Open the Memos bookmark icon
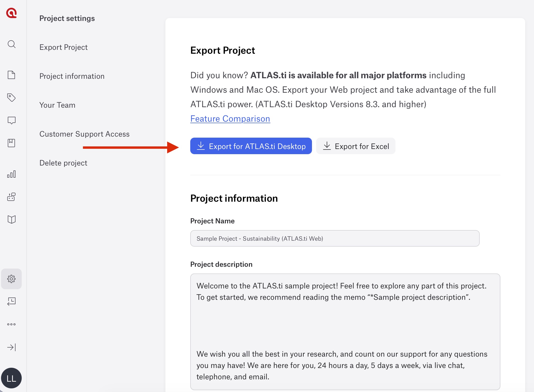Image resolution: width=534 pixels, height=392 pixels. [11, 143]
